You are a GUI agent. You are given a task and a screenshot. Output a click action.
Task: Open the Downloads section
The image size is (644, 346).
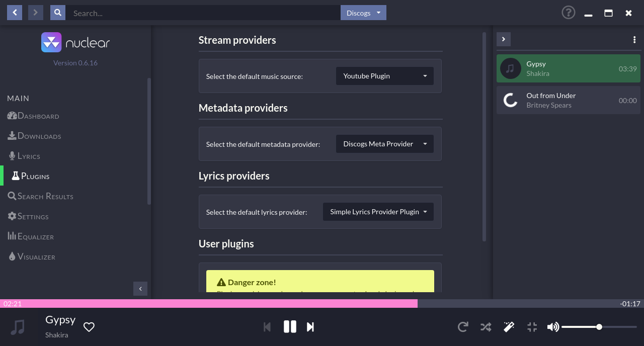tap(39, 136)
